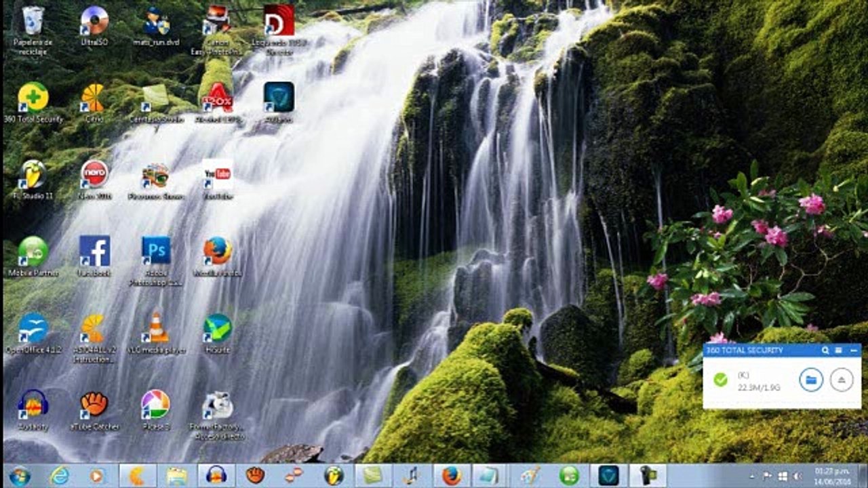868x488 pixels.
Task: Open the Papelera de reciclaje desktop icon
Action: [x=33, y=20]
